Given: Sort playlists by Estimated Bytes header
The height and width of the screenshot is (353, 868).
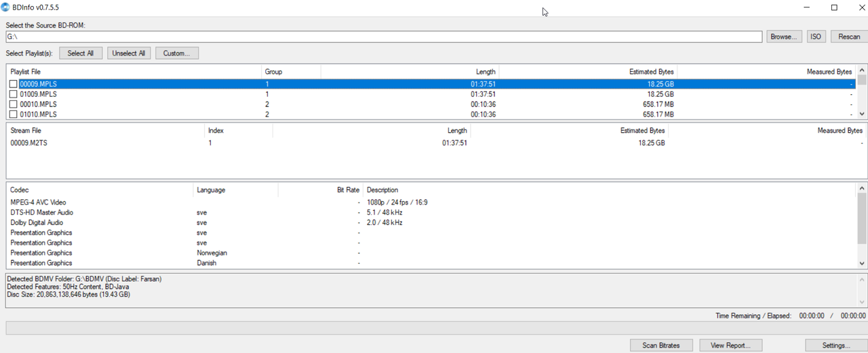Looking at the screenshot, I should coord(588,71).
